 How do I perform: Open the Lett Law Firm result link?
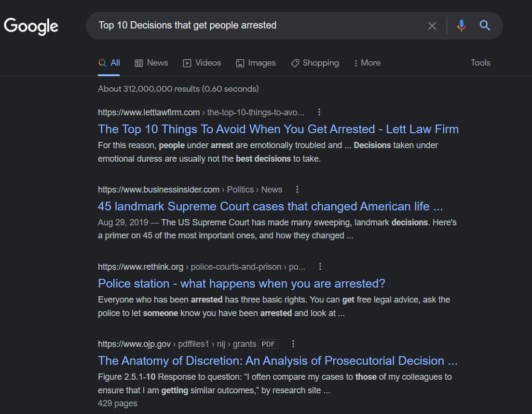(278, 129)
